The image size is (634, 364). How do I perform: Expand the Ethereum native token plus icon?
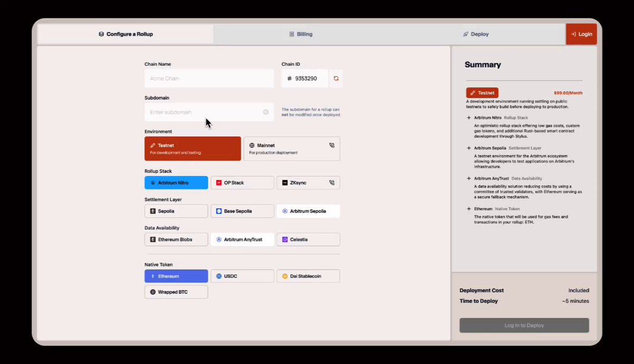(x=469, y=209)
